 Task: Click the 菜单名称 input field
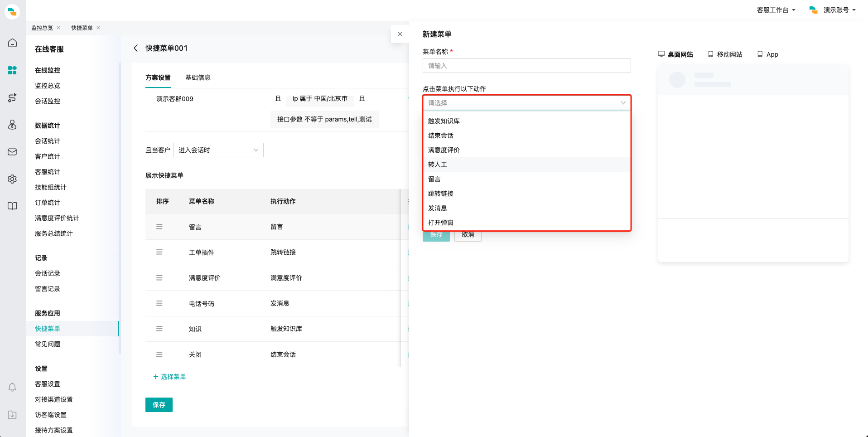coord(526,66)
